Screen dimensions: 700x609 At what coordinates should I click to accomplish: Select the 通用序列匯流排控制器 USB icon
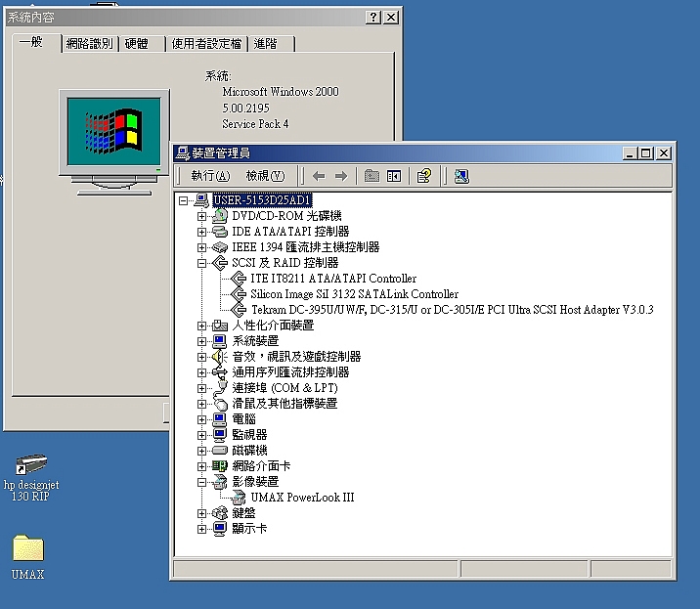point(219,371)
